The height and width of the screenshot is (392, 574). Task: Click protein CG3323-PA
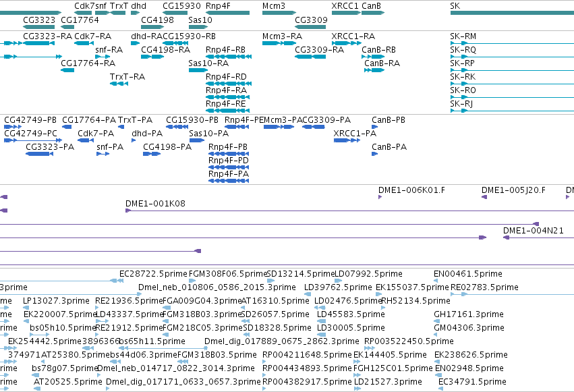(x=40, y=154)
